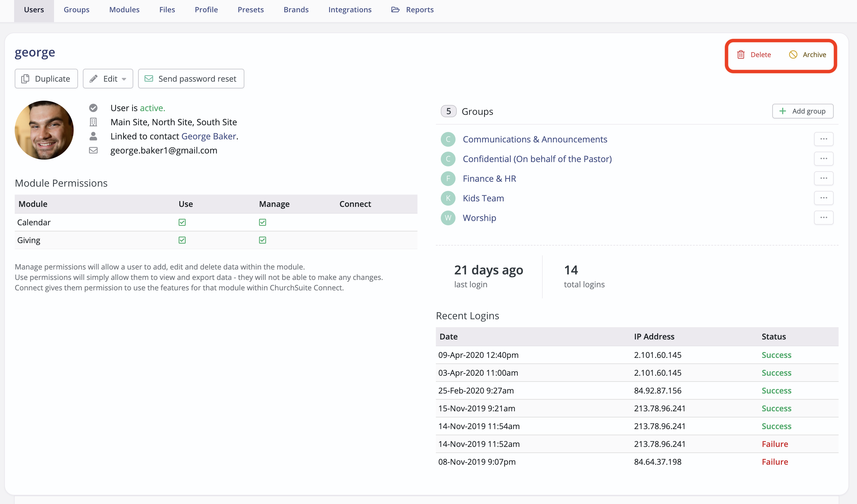Click envelope icon on Send password reset
Viewport: 857px width, 504px height.
(149, 79)
